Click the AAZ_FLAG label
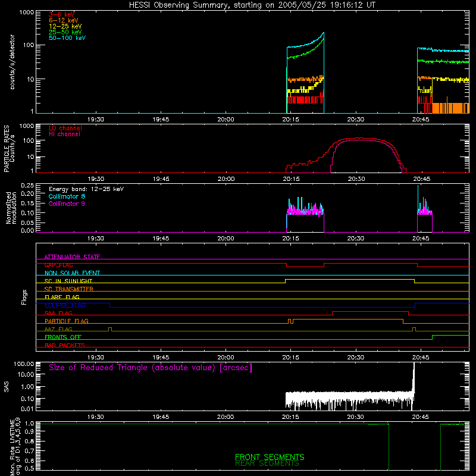 tap(58, 329)
